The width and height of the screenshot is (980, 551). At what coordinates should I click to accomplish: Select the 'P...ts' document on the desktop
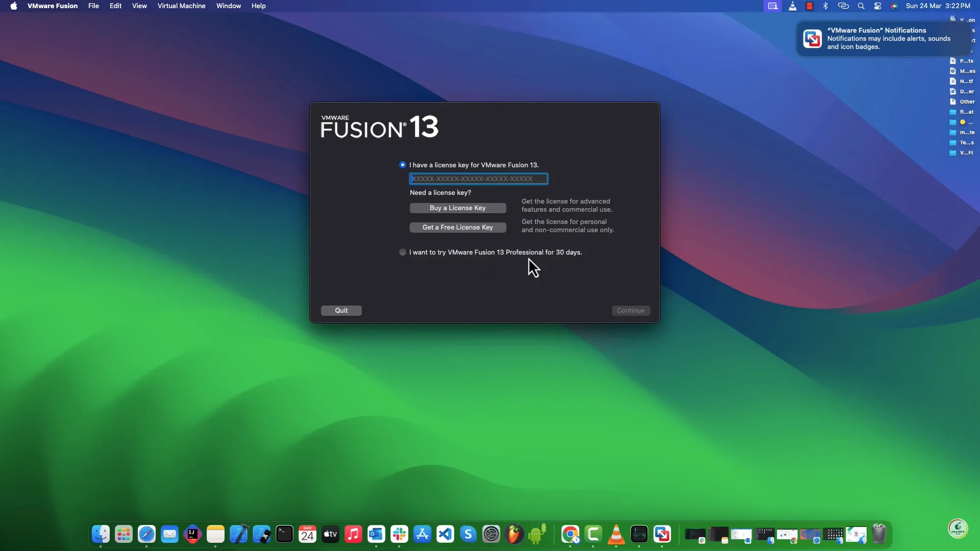coord(962,61)
